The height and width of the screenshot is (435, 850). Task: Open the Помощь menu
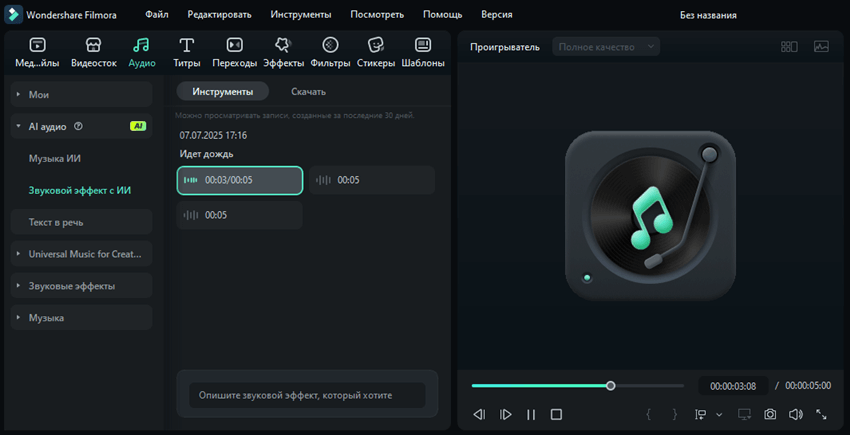tap(442, 15)
